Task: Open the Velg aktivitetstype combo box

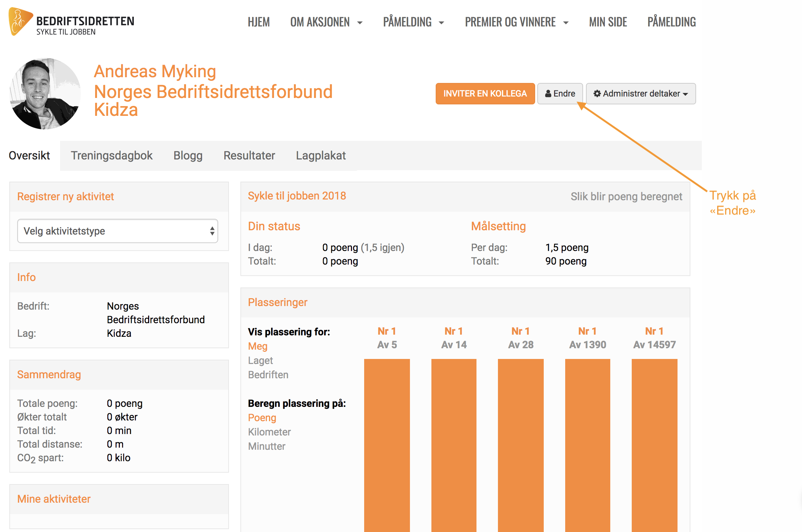Action: click(x=118, y=231)
